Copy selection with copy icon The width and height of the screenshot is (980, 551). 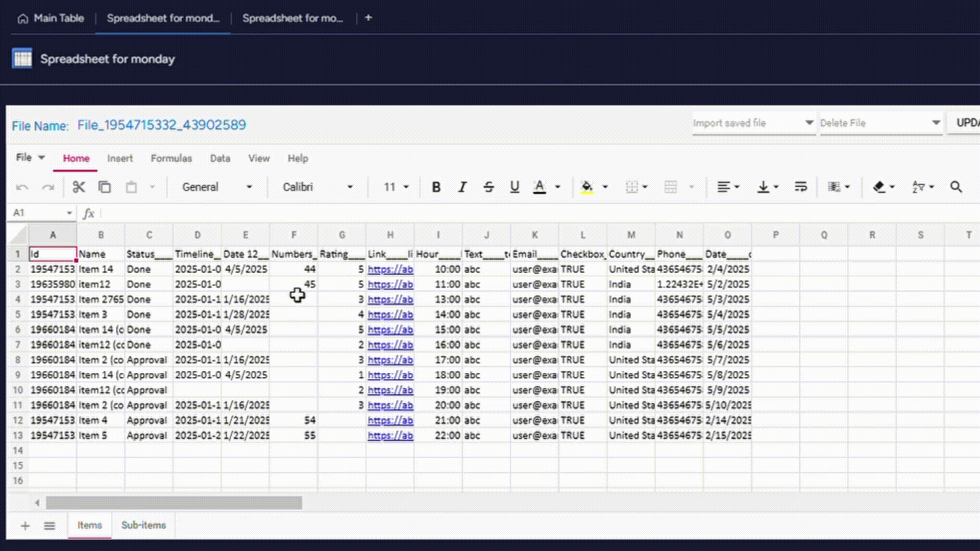(105, 187)
